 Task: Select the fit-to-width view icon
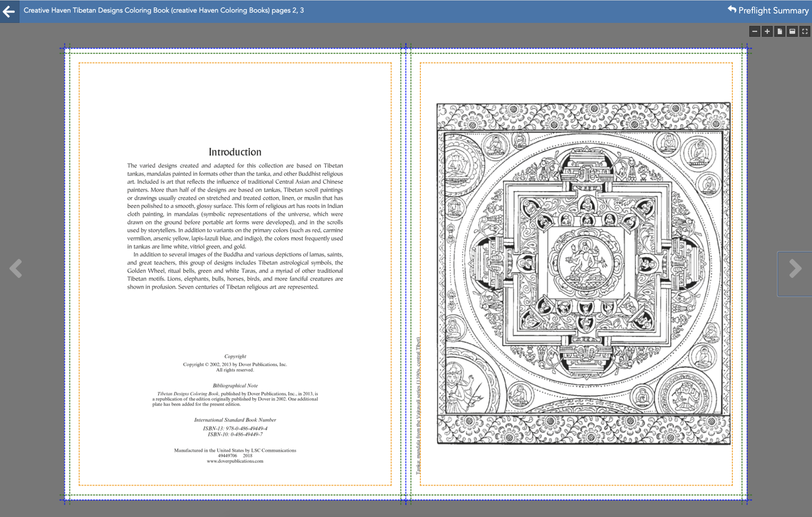pos(792,31)
